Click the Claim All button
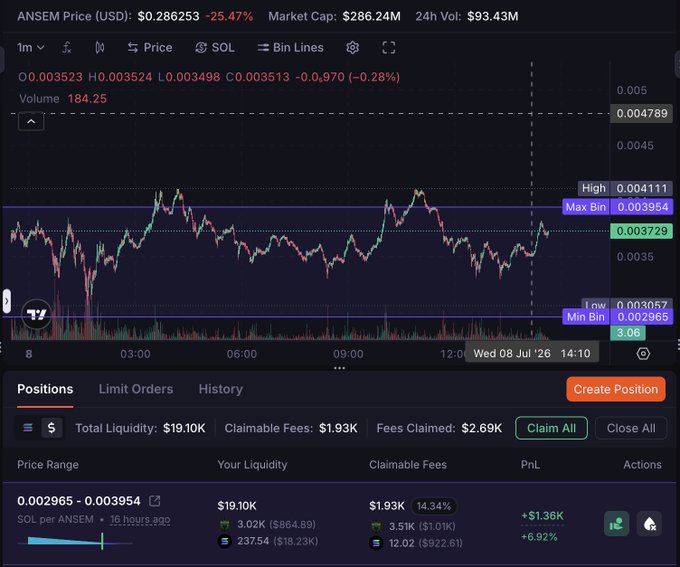 552,428
